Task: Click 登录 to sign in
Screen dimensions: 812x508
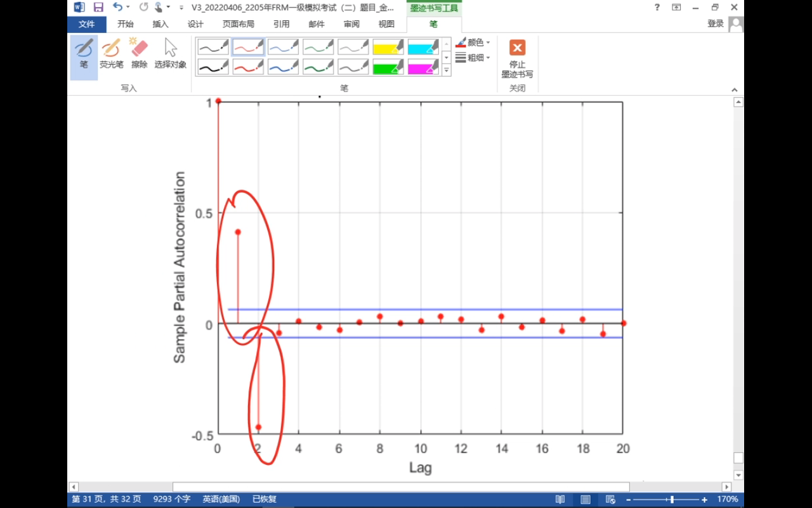Action: (x=715, y=23)
